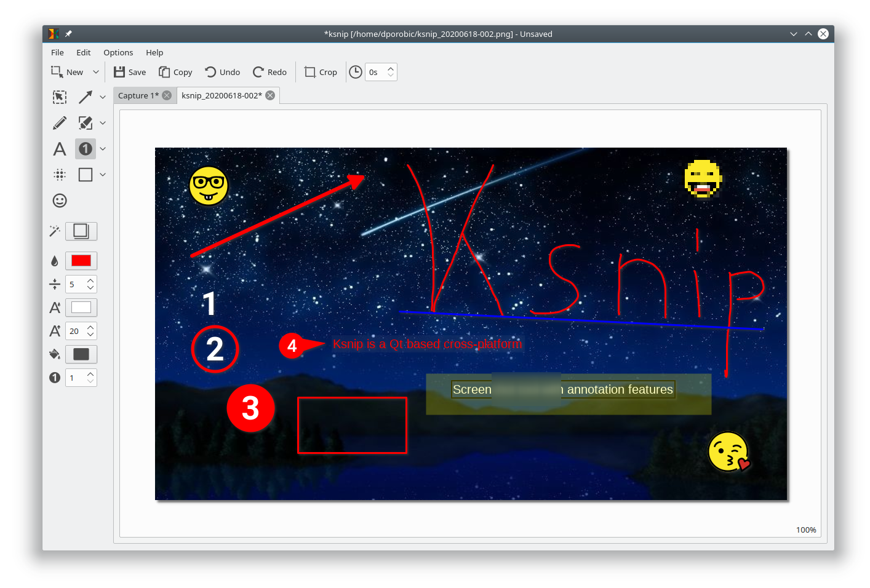
Task: Close the Capture 1 tab
Action: pyautogui.click(x=167, y=95)
